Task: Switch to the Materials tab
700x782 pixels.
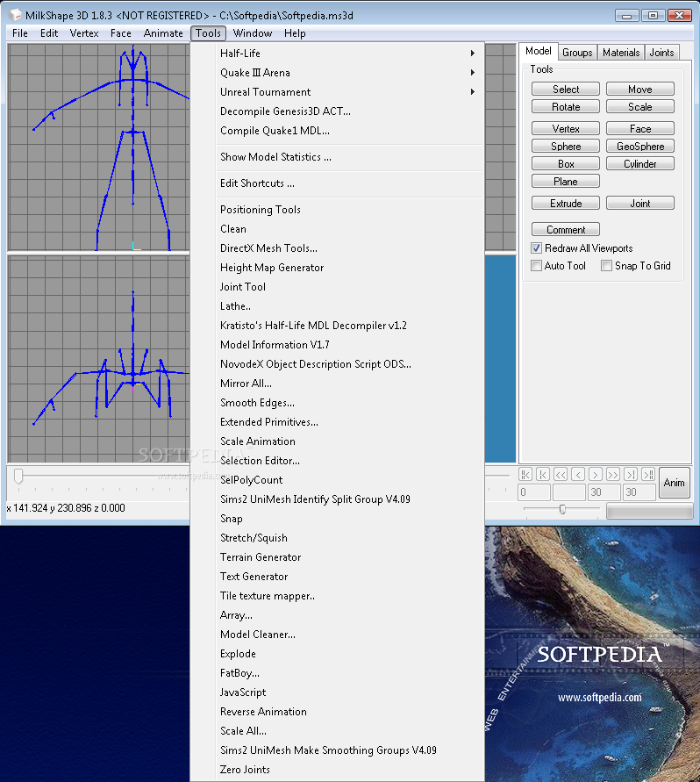Action: [621, 53]
